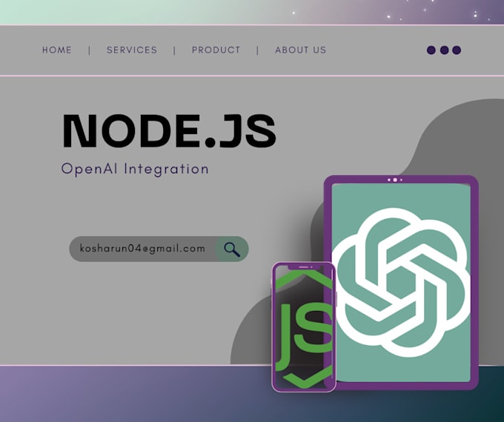The height and width of the screenshot is (422, 504).
Task: Click the OpenAI Integration subtitle
Action: click(135, 170)
